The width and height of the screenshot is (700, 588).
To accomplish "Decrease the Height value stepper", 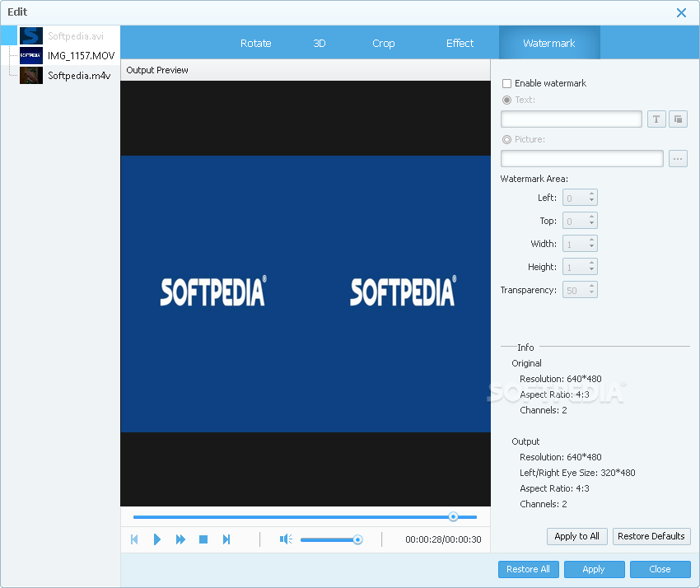I will point(591,270).
